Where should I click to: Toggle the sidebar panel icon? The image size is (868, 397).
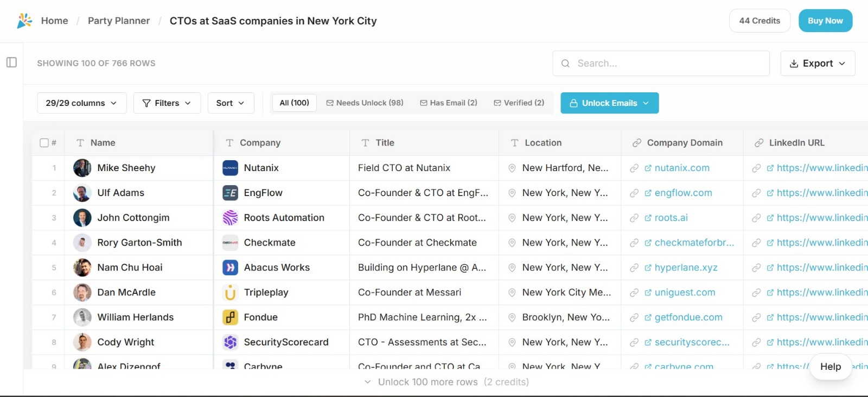click(x=11, y=62)
